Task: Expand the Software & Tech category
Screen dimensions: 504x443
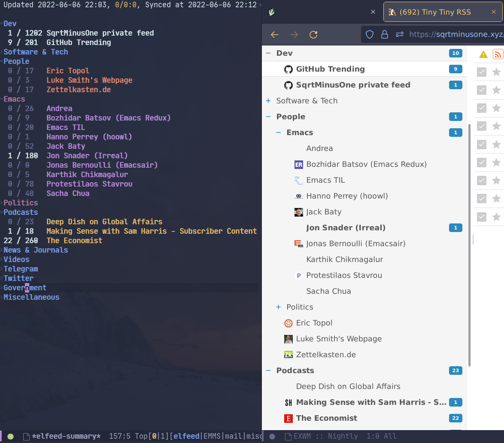Action: click(x=268, y=101)
